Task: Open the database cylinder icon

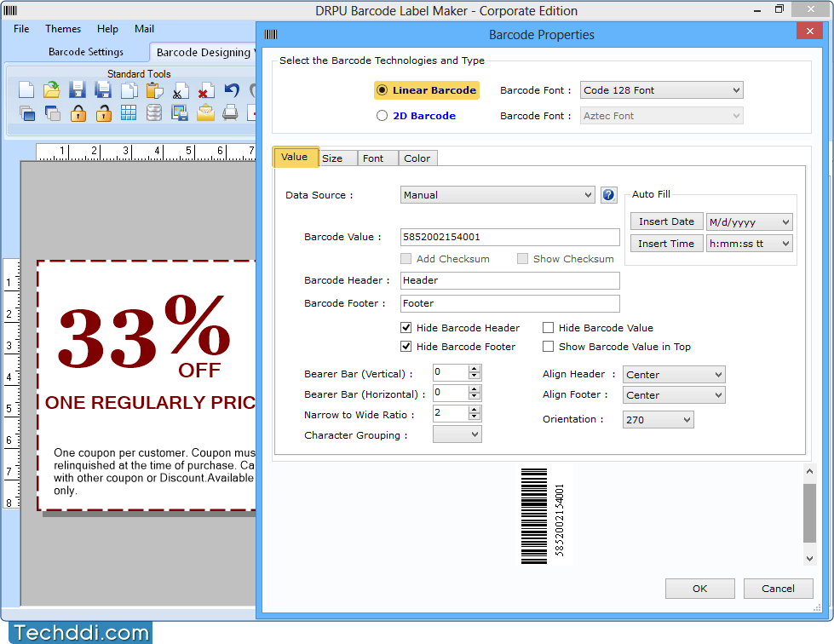Action: (153, 112)
